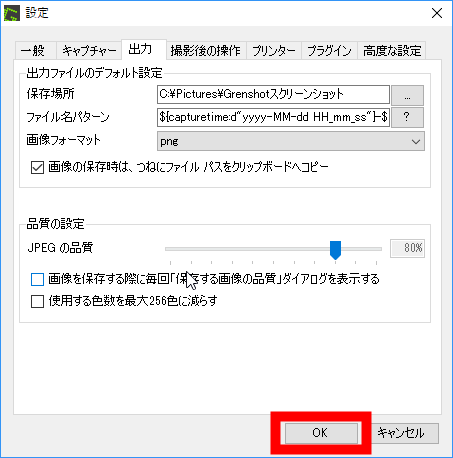This screenshot has width=453, height=458.
Task: Click the 保存場所 path input field
Action: pos(273,94)
